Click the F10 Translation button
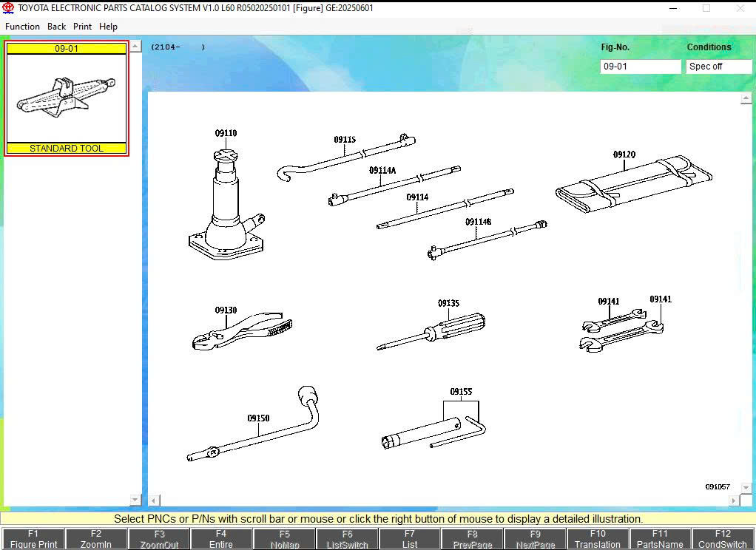Screen dimensions: 756x550 click(x=598, y=539)
